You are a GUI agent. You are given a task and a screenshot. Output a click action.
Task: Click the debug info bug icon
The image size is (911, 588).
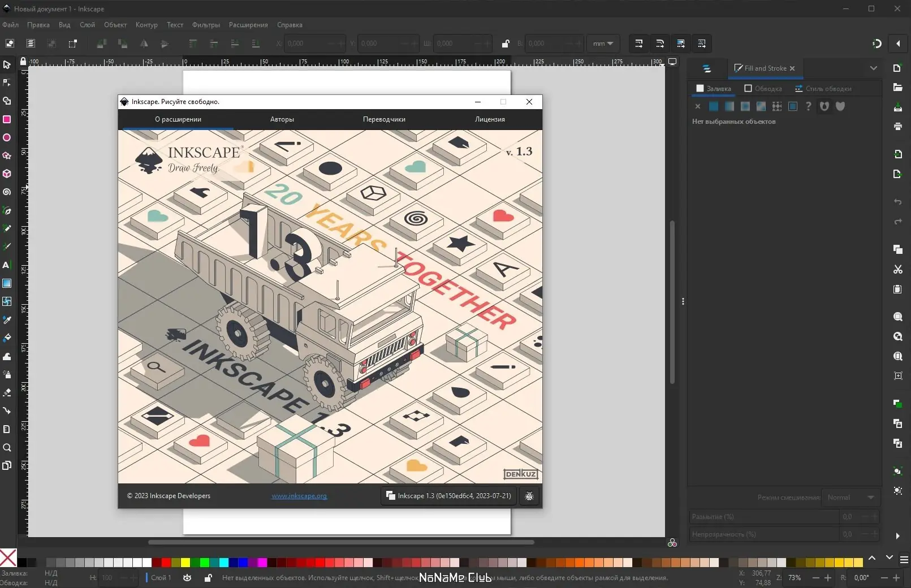point(529,496)
